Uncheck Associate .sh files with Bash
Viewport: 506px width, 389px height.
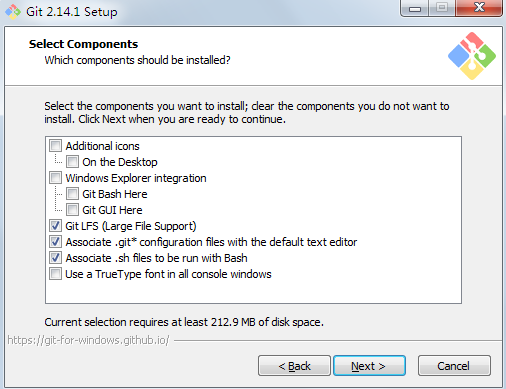click(x=55, y=258)
